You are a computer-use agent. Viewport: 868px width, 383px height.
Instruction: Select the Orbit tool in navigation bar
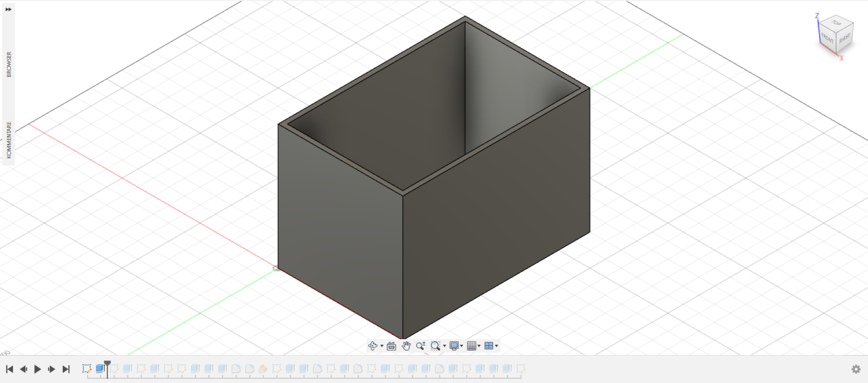pyautogui.click(x=373, y=346)
